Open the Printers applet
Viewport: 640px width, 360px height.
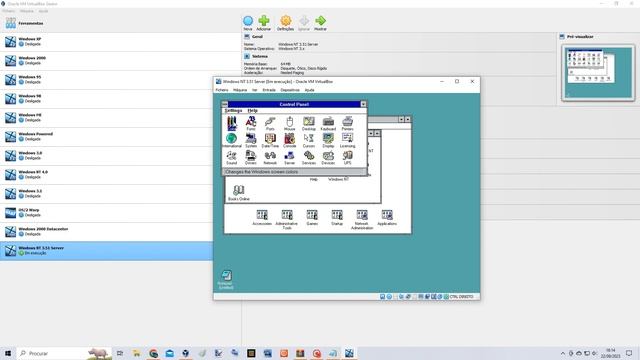click(347, 123)
